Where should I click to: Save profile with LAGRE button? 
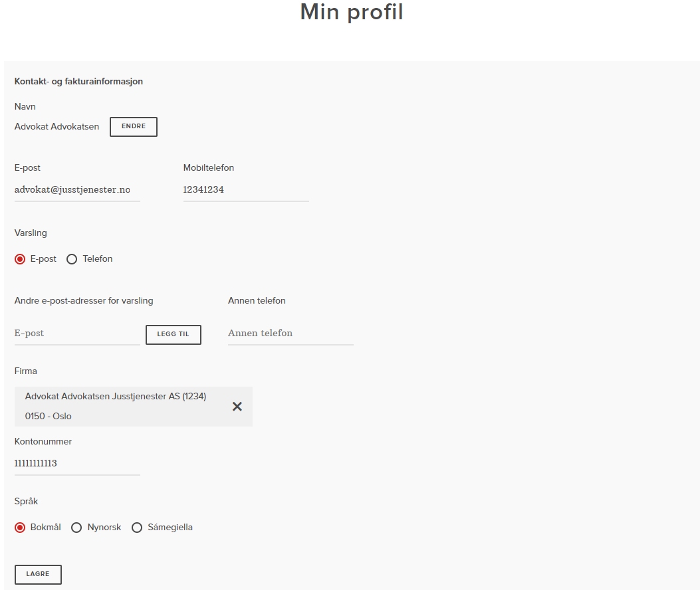pyautogui.click(x=38, y=574)
